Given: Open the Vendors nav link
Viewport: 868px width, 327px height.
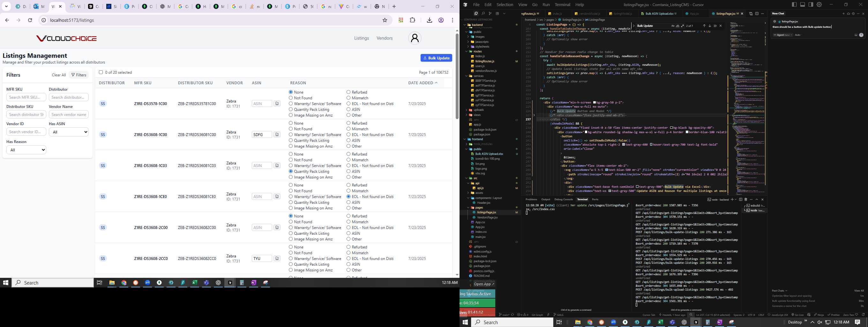Looking at the screenshot, I should pos(385,38).
